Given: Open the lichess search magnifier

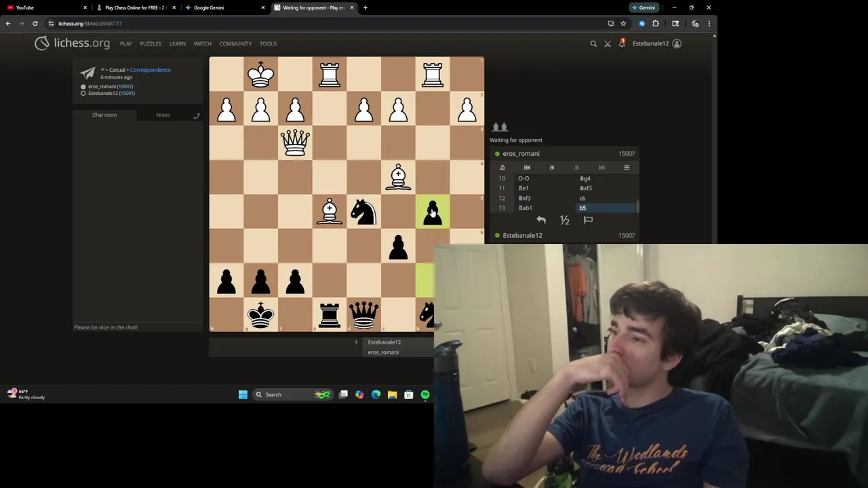Looking at the screenshot, I should (x=593, y=43).
